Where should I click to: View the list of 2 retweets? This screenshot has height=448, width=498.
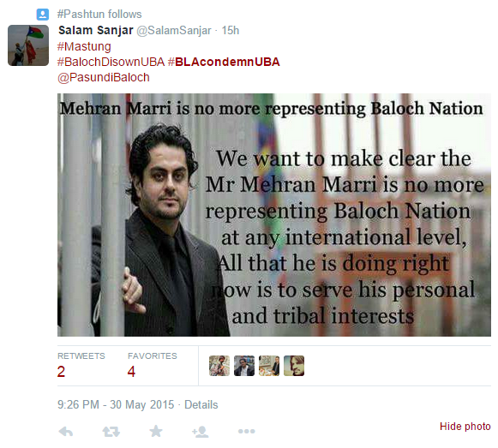(81, 365)
